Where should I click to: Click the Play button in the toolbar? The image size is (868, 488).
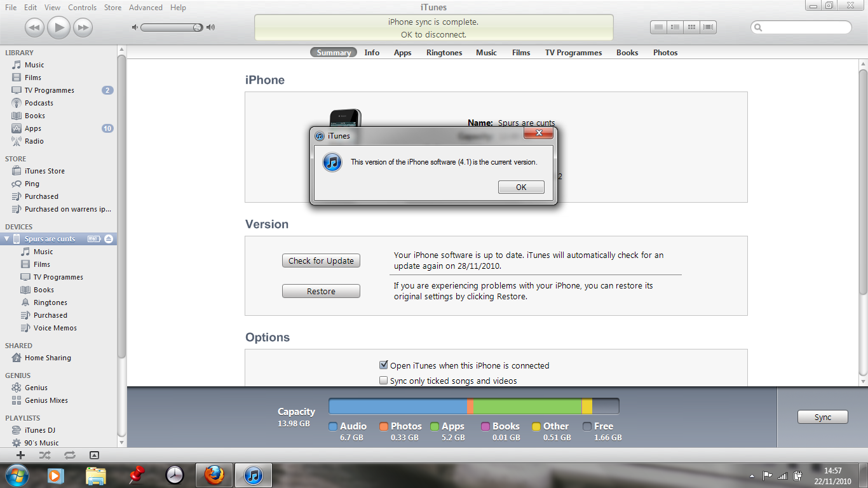[x=58, y=27]
